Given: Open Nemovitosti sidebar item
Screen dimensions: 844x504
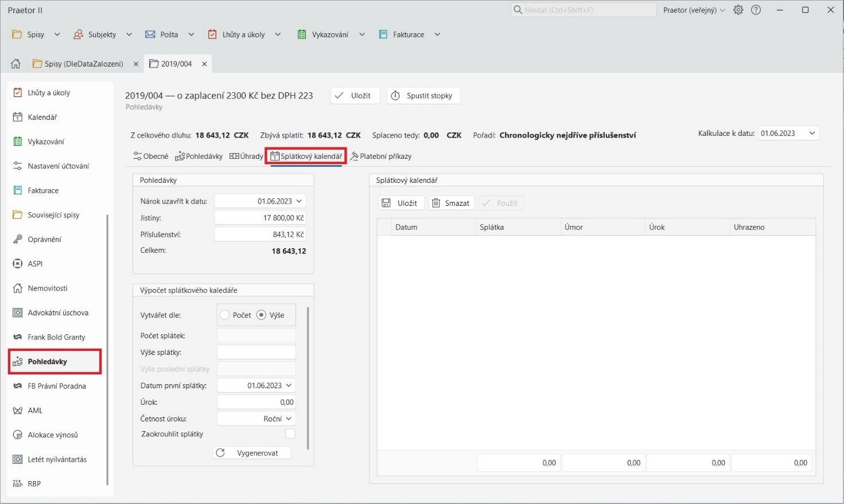Looking at the screenshot, I should 47,288.
